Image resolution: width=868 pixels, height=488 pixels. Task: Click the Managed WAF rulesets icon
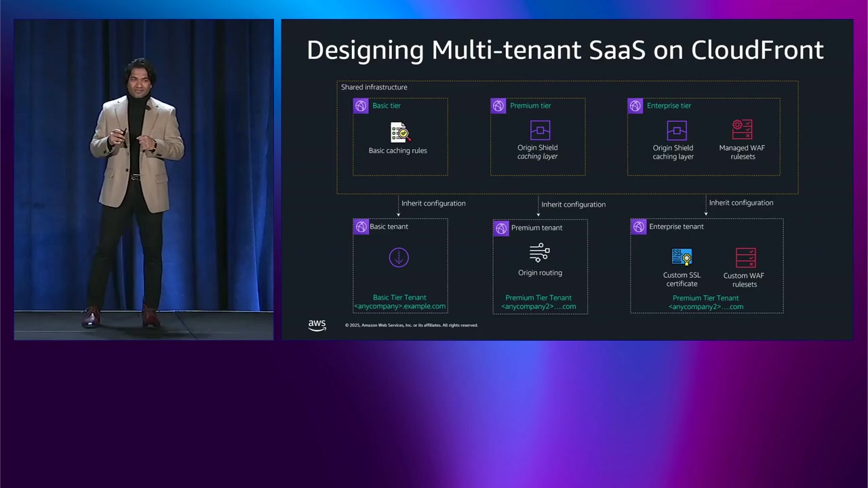tap(742, 130)
